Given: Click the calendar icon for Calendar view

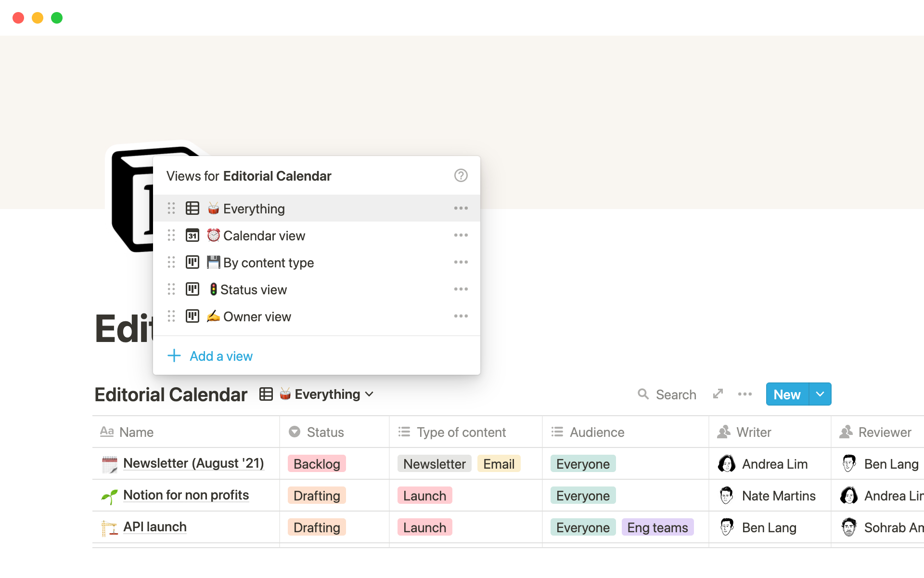Looking at the screenshot, I should (192, 235).
